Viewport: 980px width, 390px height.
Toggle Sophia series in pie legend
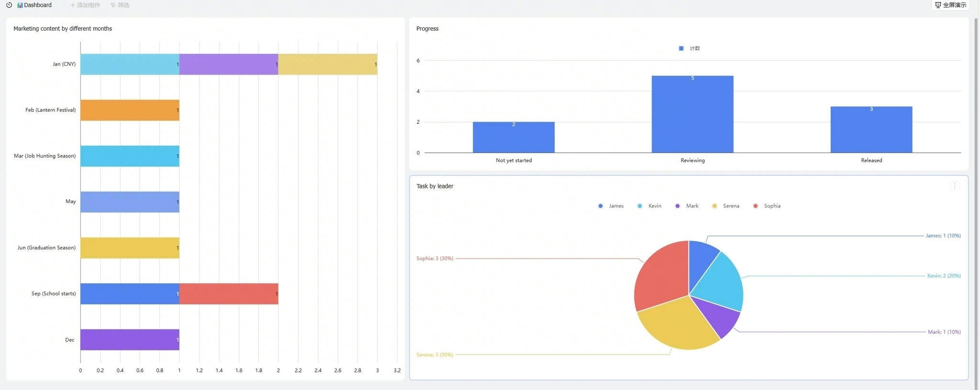pyautogui.click(x=767, y=206)
